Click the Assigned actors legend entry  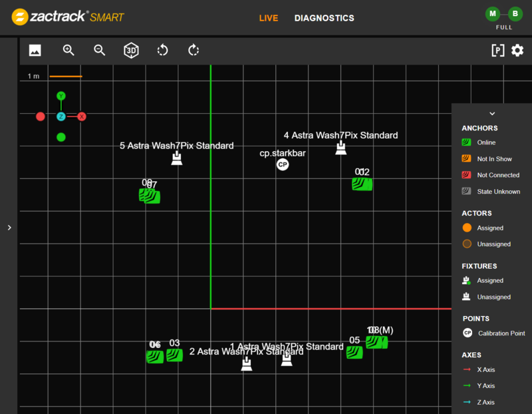click(x=483, y=228)
